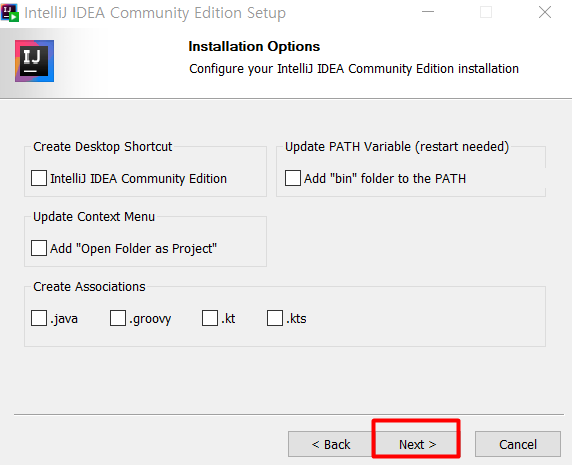This screenshot has height=465, width=572.
Task: Check Add "bin" folder to the PATH
Action: click(293, 178)
